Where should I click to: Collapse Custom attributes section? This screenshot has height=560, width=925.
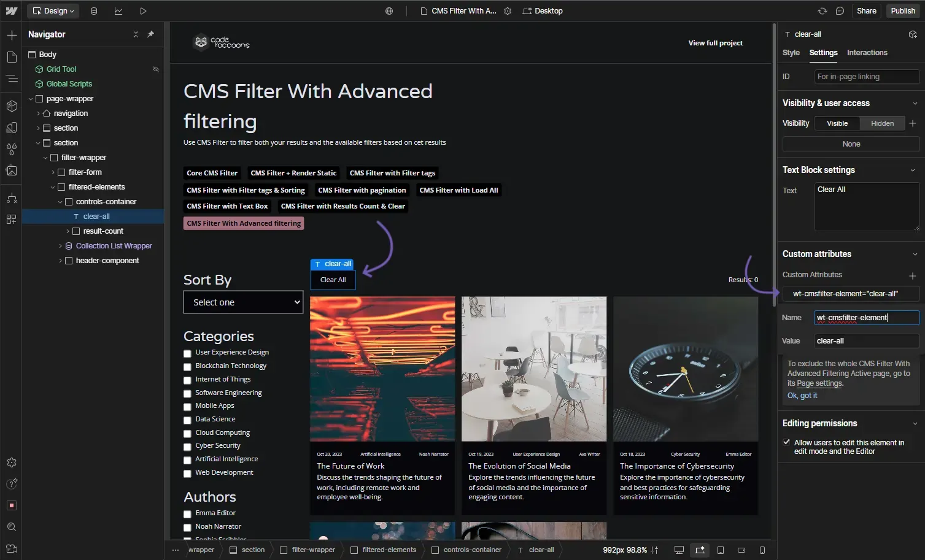click(x=915, y=254)
